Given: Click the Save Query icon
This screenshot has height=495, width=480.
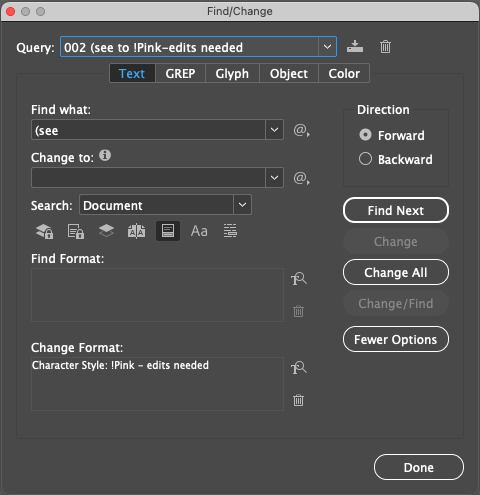Looking at the screenshot, I should pyautogui.click(x=355, y=46).
